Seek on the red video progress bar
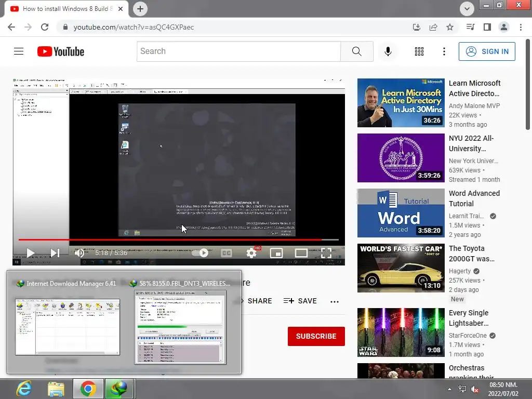The image size is (532, 399). click(179, 240)
